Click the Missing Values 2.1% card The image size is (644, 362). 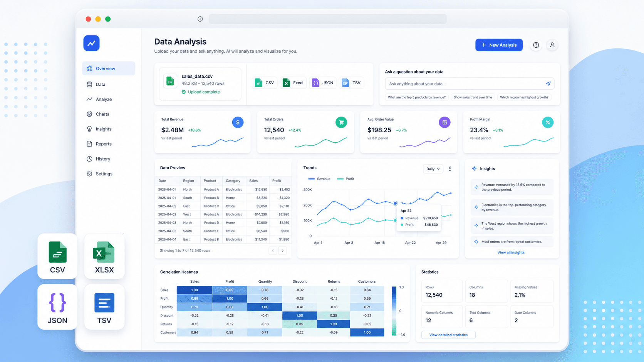[x=532, y=291]
